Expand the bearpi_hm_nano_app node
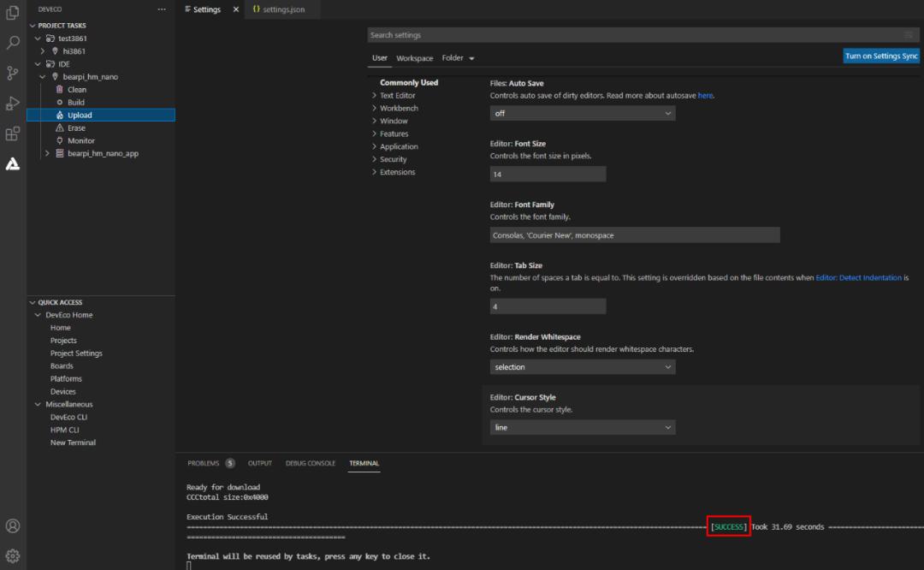Screen dimensions: 924x570 coord(47,153)
